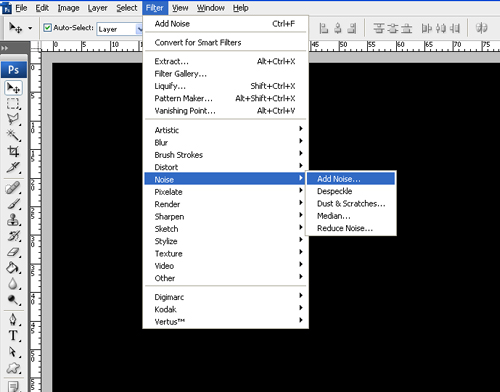Viewport: 500px width, 392px height.
Task: Click Distribute bottom edges icon
Action: click(x=406, y=28)
